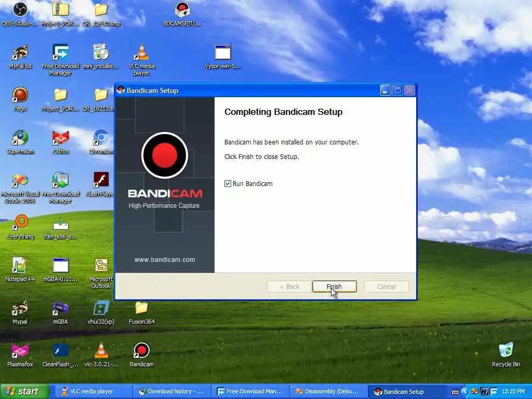The height and width of the screenshot is (399, 532).
Task: Click the www.bandicam.com text
Action: 165,260
